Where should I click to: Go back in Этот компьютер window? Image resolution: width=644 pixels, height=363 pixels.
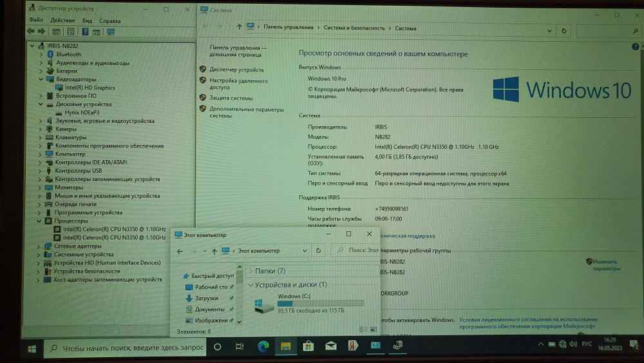click(180, 251)
